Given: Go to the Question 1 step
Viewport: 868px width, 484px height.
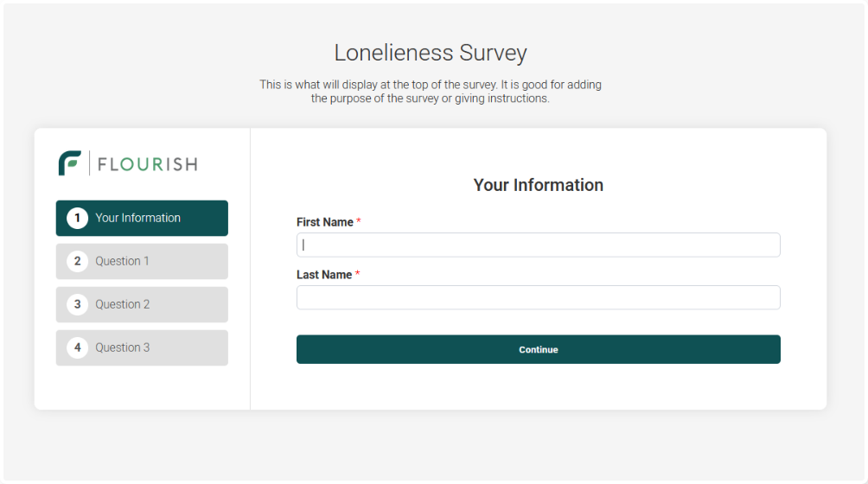Looking at the screenshot, I should coord(142,261).
